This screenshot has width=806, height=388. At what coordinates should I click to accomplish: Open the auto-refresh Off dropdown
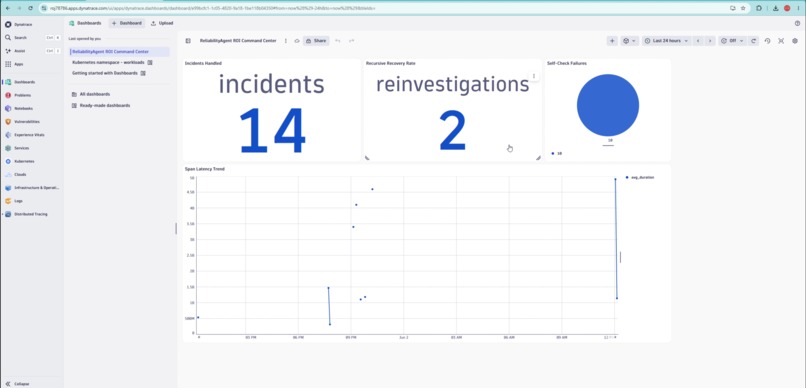click(x=732, y=41)
